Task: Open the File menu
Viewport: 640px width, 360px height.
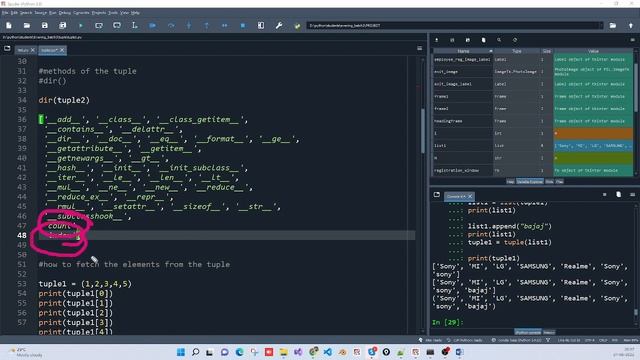Action: click(x=4, y=13)
